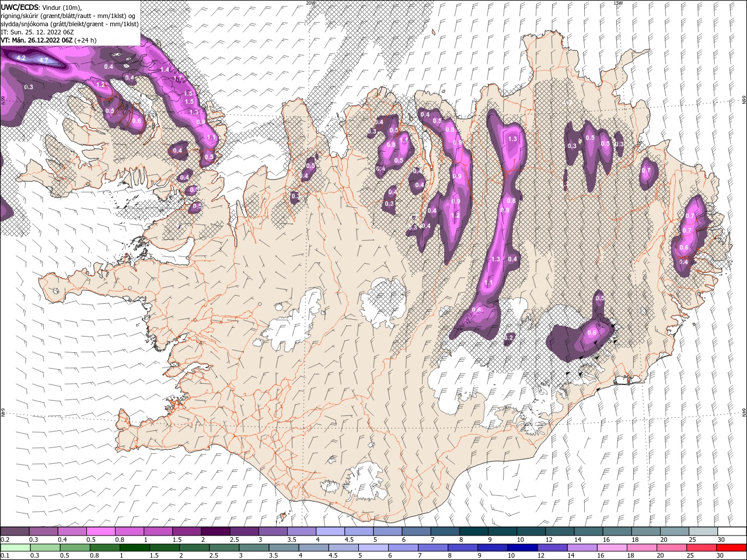747x560 pixels.
Task: Pick the white 30 snow legend swatch
Action: 732,531
